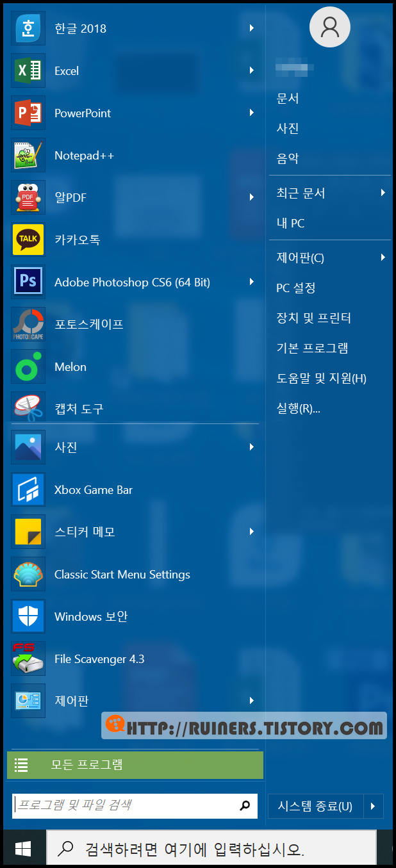Open 문서 from the right pane
Image resolution: width=396 pixels, height=868 pixels.
[x=288, y=98]
